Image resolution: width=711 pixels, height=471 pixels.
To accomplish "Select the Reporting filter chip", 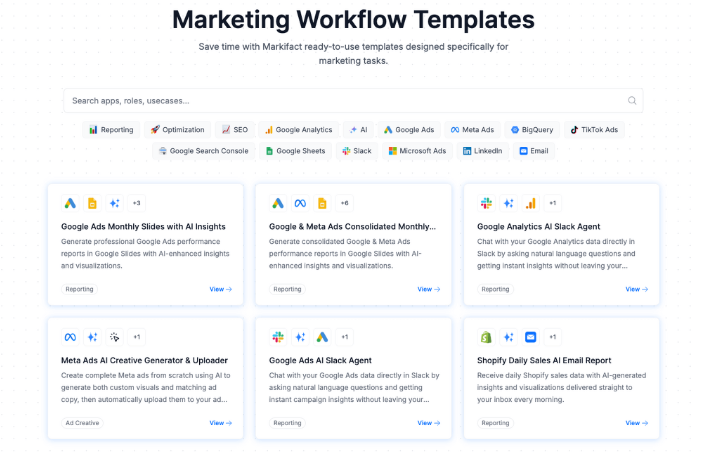I will coord(111,129).
